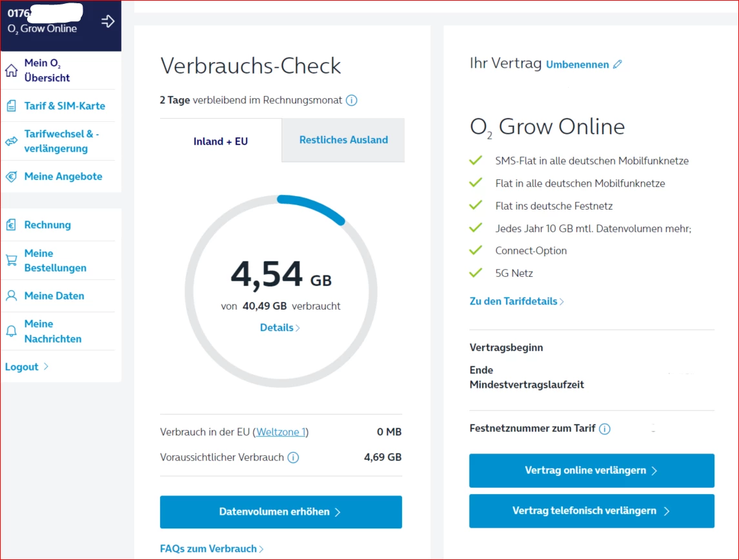Click the SMS-Flat feature line
Screen dimensions: 739x560
591,161
